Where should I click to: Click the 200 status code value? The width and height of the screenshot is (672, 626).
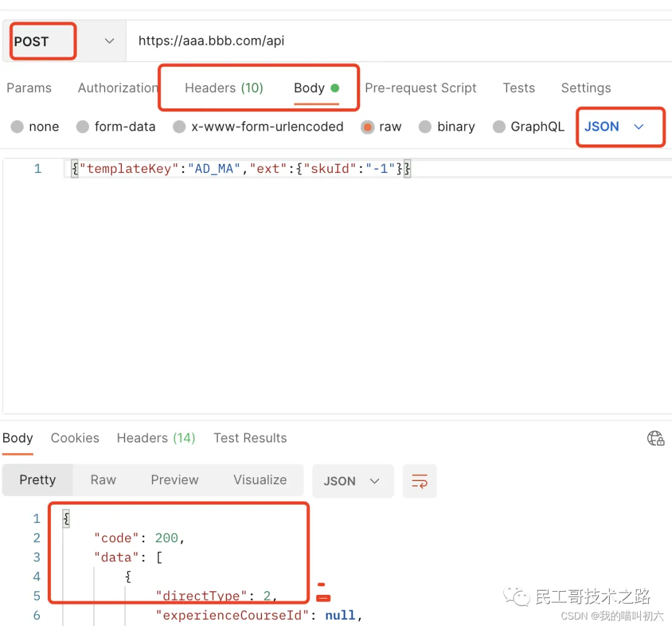pyautogui.click(x=166, y=538)
